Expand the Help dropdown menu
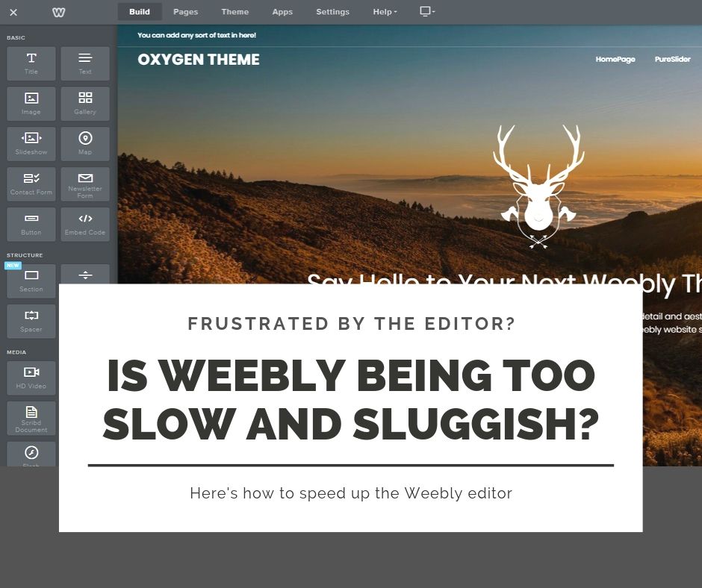This screenshot has height=588, width=702. coord(385,12)
